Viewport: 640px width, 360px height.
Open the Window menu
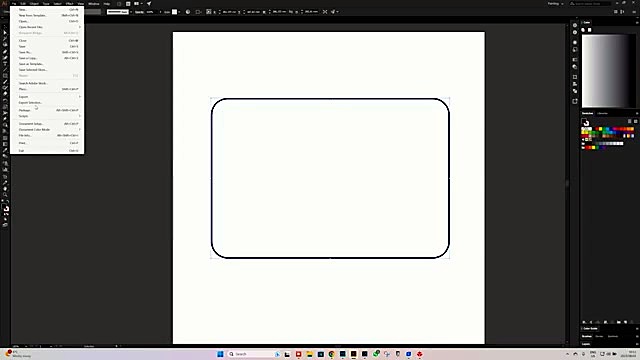coord(93,4)
